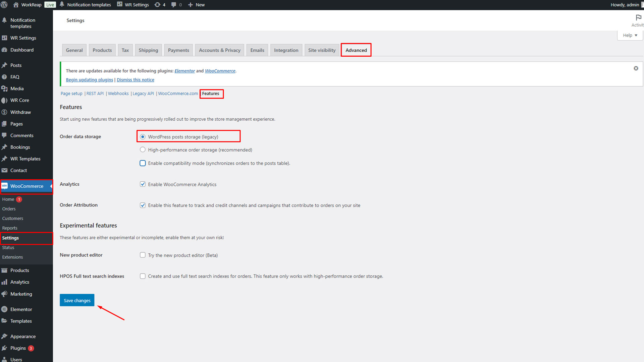Switch to the Payments tab
644x362 pixels.
(x=178, y=50)
